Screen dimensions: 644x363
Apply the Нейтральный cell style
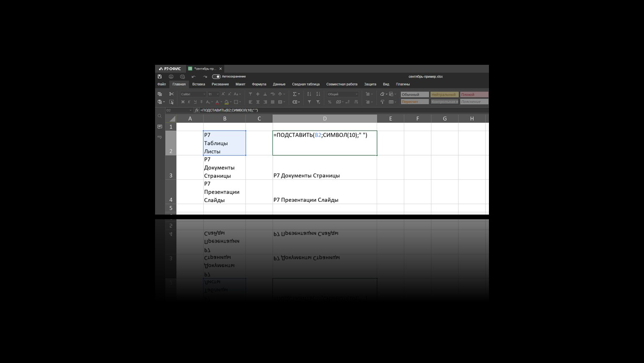point(444,95)
